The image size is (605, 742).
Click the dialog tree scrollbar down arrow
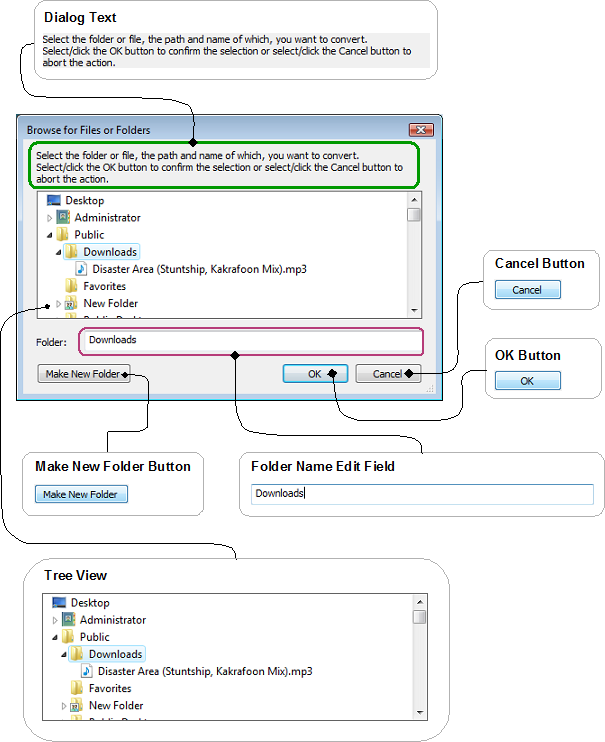tap(414, 310)
